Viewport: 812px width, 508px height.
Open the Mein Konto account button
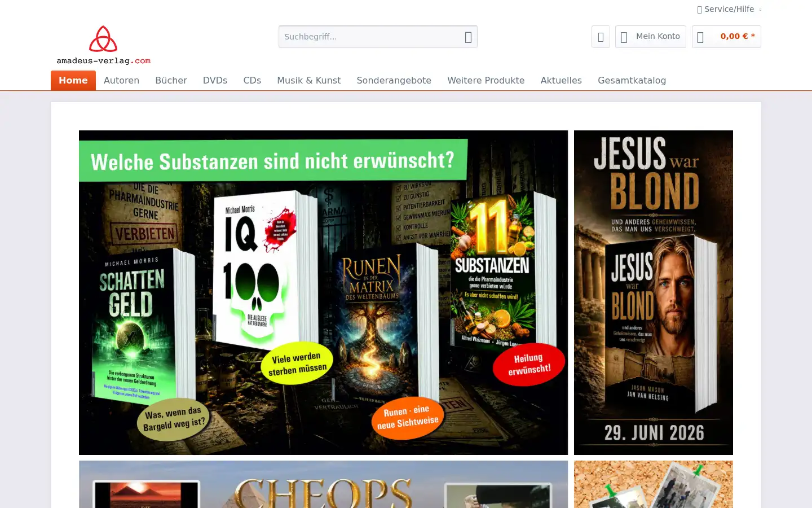(x=651, y=37)
